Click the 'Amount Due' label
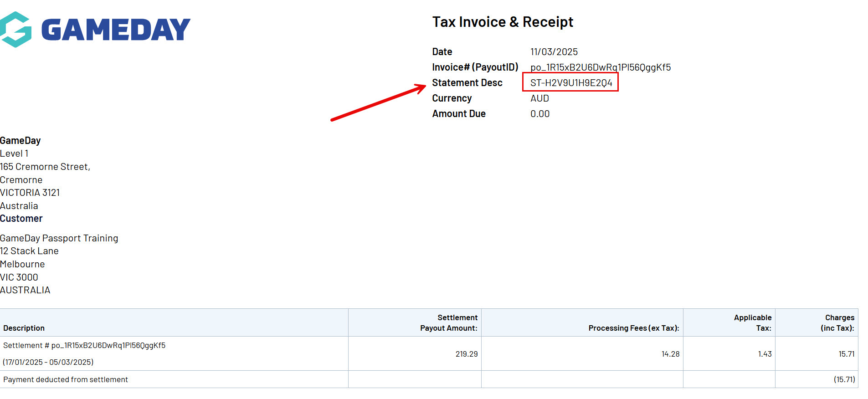This screenshot has width=868, height=399. pos(459,114)
